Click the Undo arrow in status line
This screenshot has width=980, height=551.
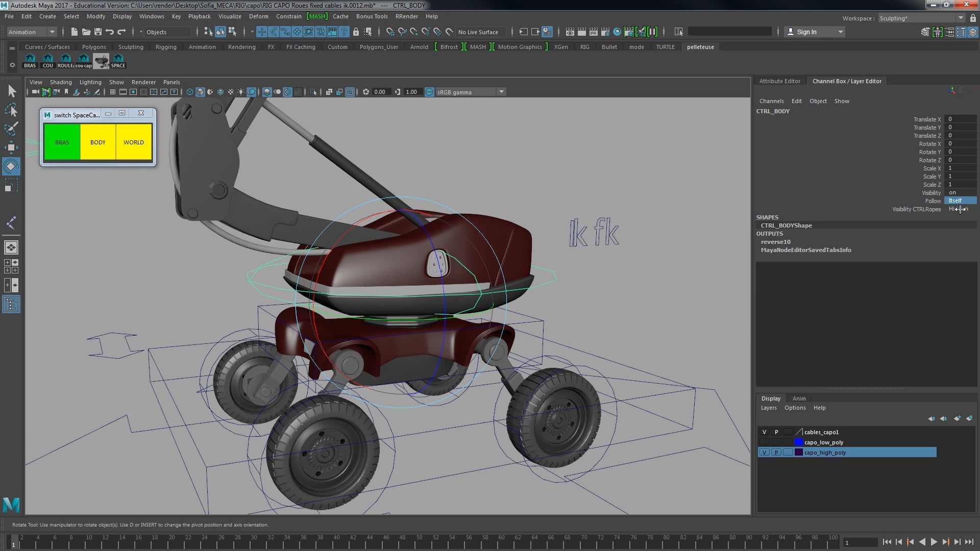coord(109,32)
